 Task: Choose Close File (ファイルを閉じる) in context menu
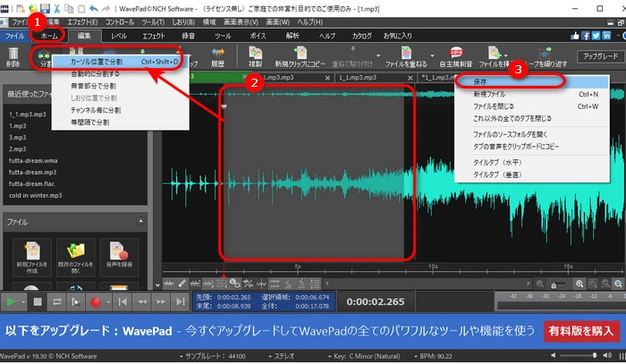pyautogui.click(x=532, y=106)
